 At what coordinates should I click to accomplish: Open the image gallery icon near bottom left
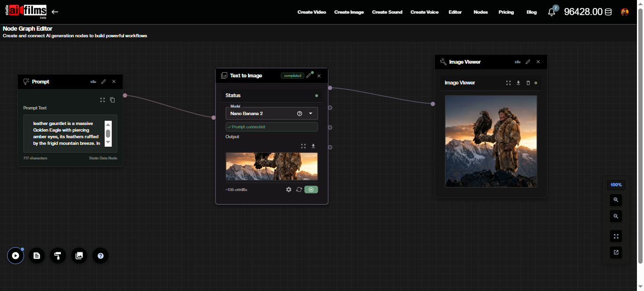coord(79,256)
